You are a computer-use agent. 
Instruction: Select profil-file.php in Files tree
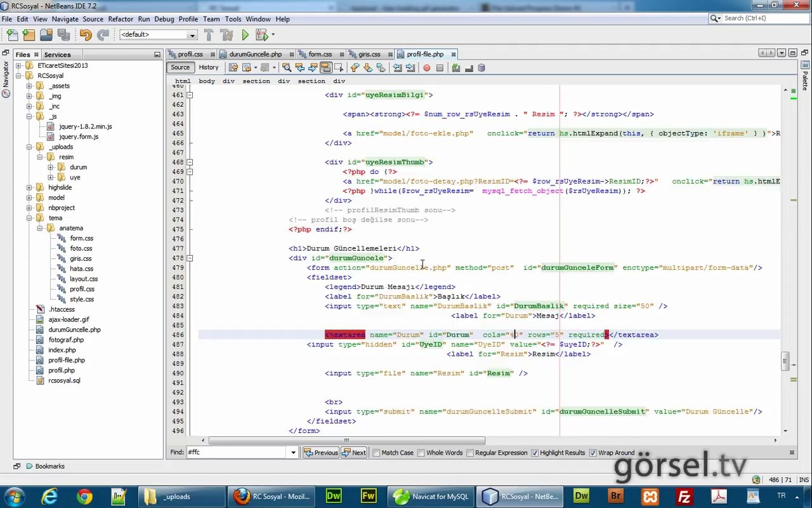pyautogui.click(x=67, y=360)
